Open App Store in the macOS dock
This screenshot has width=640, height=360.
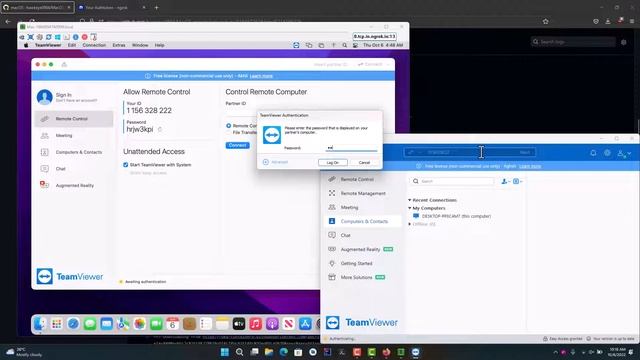305,324
